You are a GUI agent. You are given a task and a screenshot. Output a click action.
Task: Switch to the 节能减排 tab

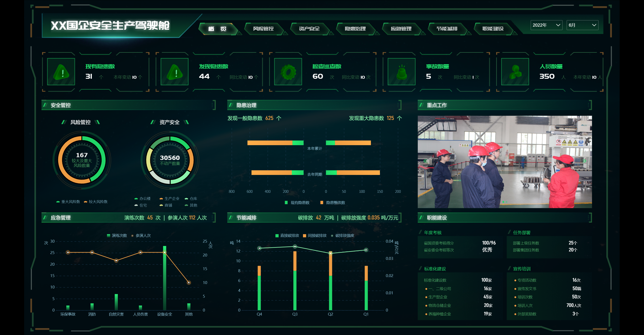tap(447, 29)
